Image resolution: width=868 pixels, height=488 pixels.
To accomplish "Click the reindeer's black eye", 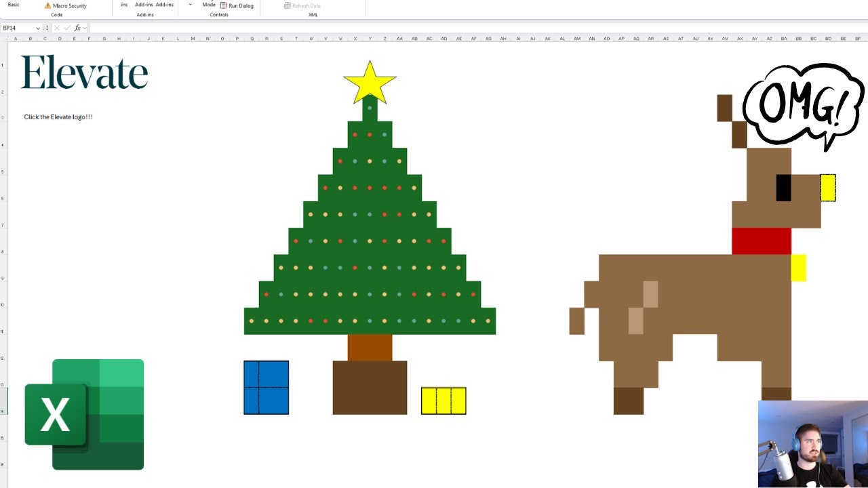I will coord(783,188).
